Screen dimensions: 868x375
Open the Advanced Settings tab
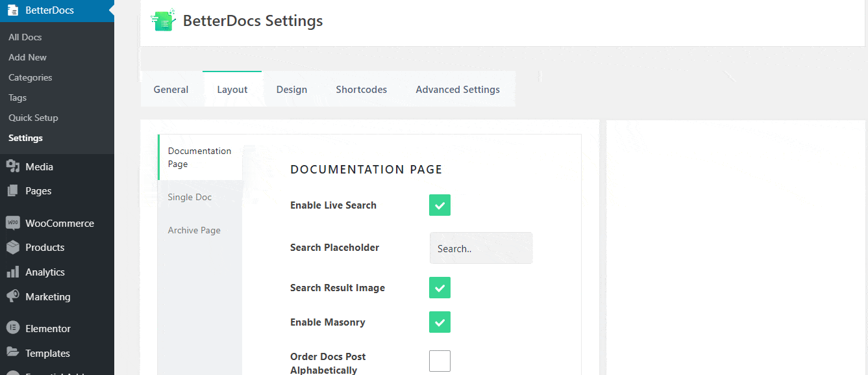click(x=458, y=90)
